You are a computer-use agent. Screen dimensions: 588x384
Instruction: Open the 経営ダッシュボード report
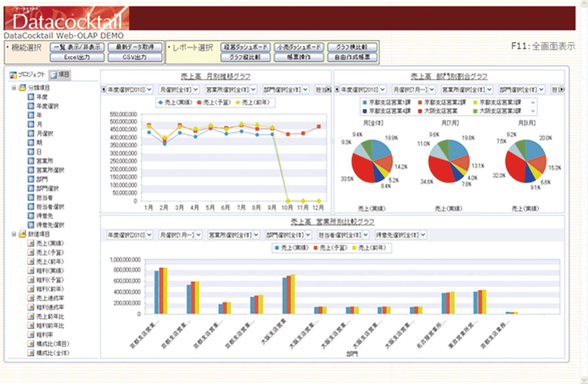[x=245, y=47]
